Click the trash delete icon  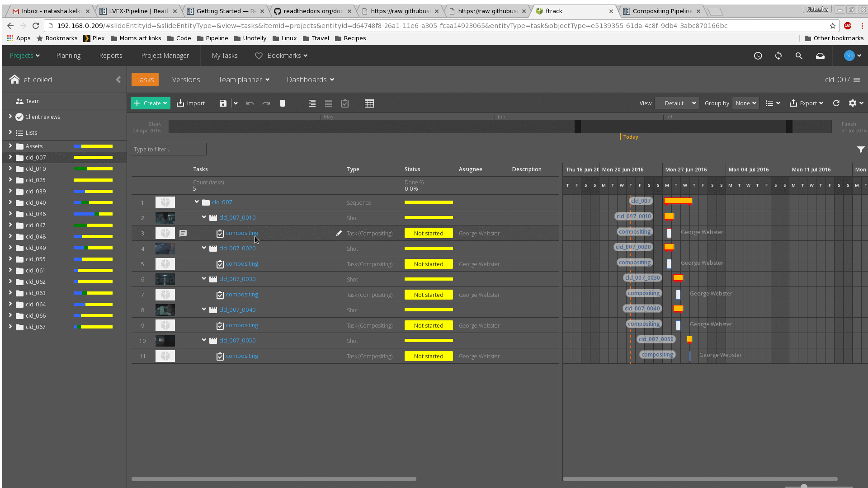click(x=283, y=103)
